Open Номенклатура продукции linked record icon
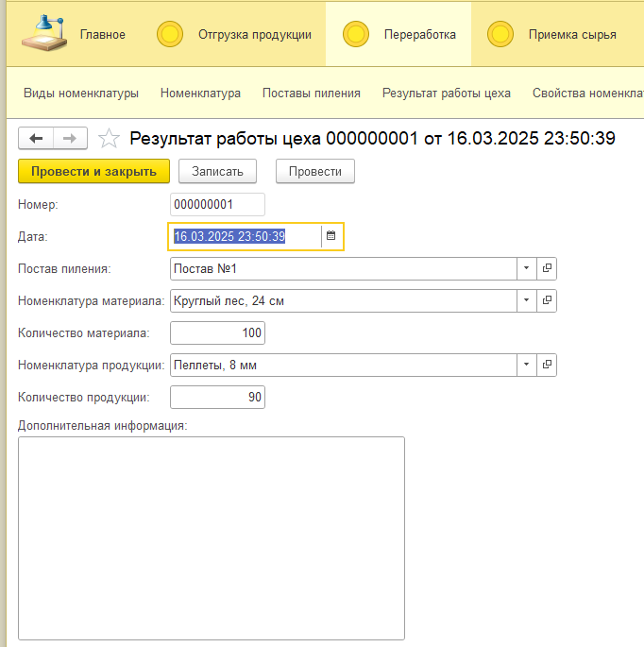This screenshot has height=647, width=644. 547,365
